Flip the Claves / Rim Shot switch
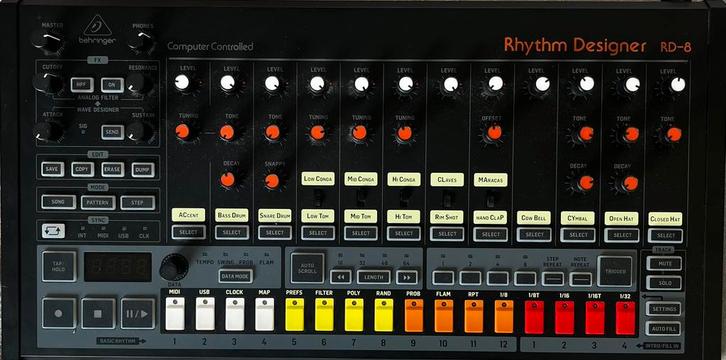The width and height of the screenshot is (726, 360). point(447,199)
